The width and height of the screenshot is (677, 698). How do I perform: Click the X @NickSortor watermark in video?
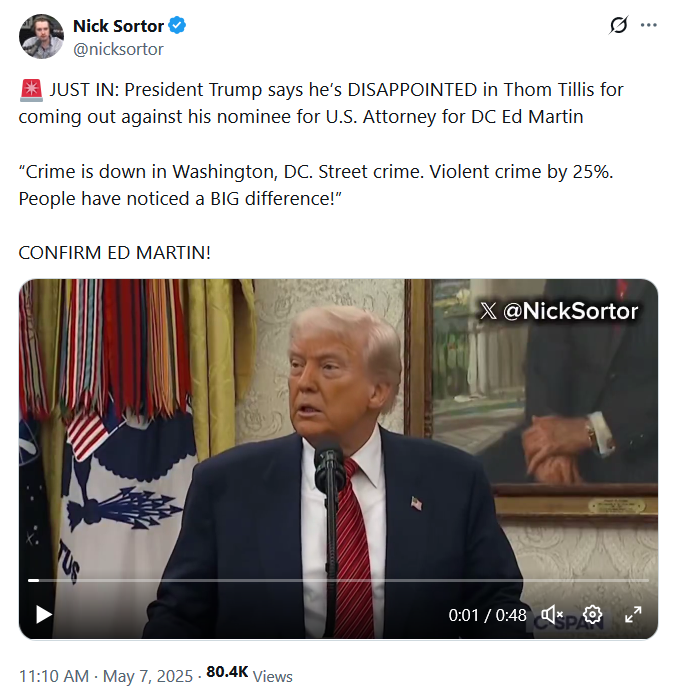click(x=559, y=311)
